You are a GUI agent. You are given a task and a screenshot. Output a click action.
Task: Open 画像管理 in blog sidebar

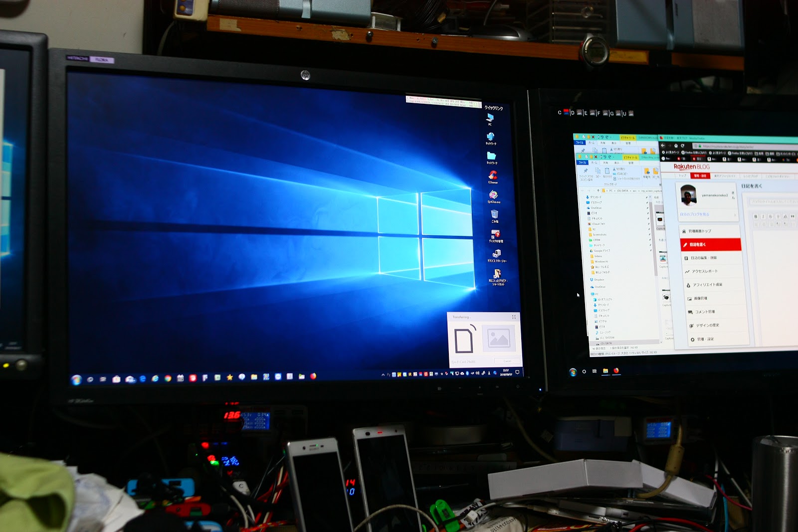(x=700, y=298)
